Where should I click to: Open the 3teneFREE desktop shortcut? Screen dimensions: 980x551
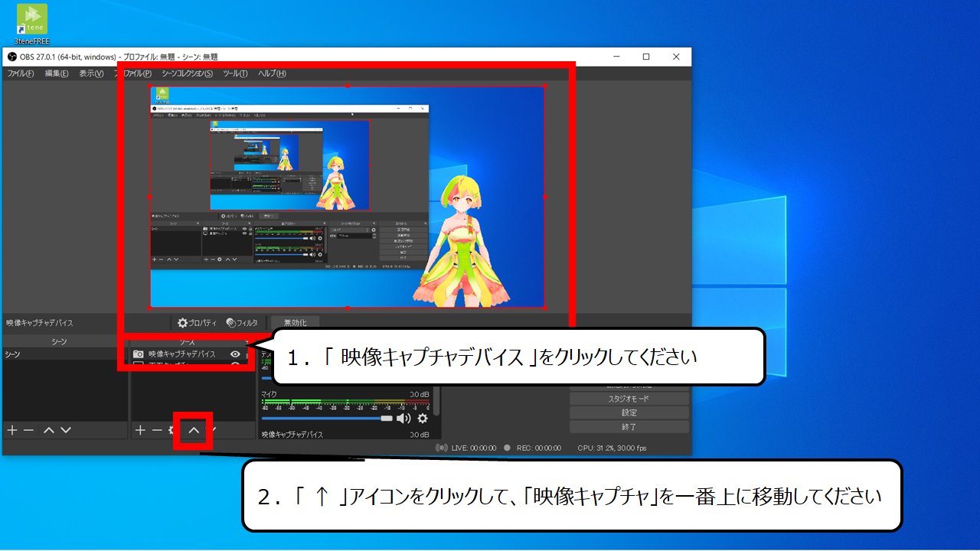(31, 24)
